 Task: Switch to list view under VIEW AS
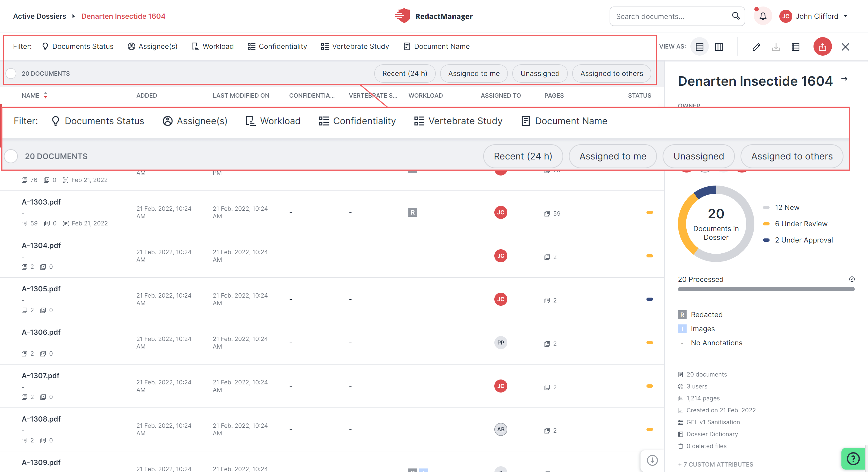[x=700, y=47]
